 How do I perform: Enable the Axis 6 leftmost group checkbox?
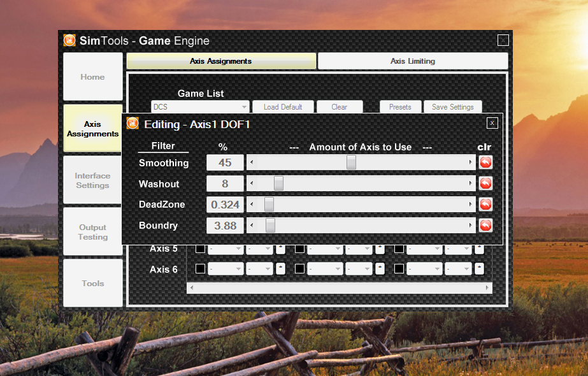[200, 269]
